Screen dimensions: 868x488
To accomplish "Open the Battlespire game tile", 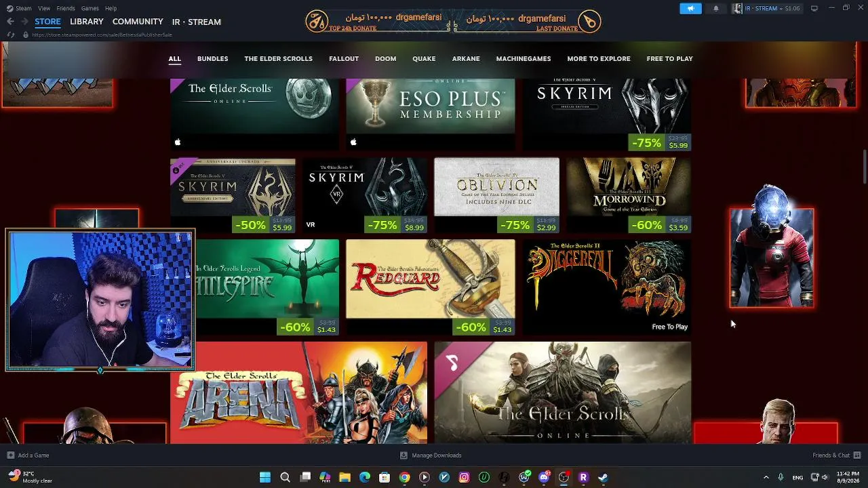I will 267,287.
